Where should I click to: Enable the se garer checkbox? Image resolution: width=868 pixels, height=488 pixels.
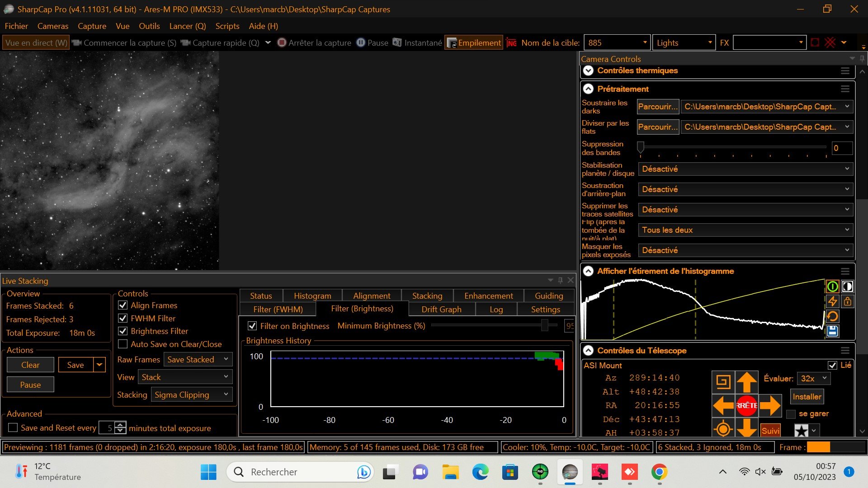[791, 414]
